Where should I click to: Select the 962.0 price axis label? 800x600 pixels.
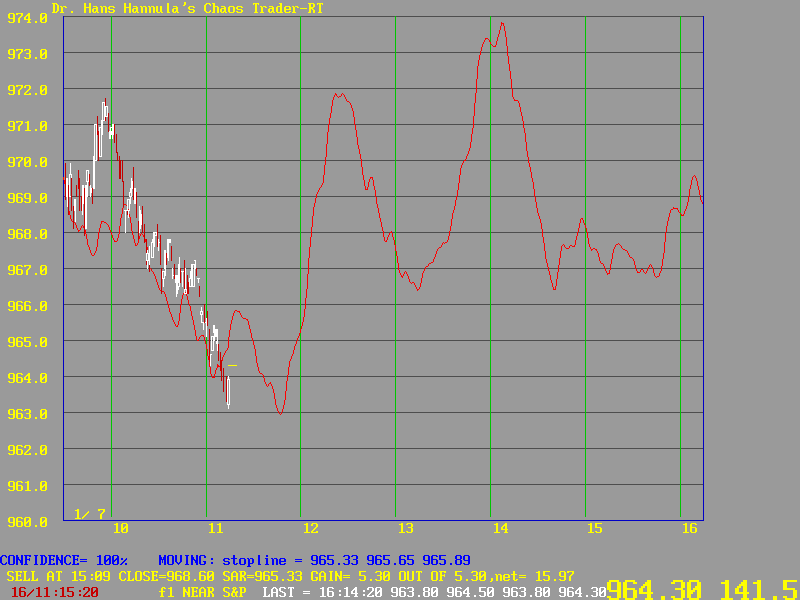pos(27,450)
